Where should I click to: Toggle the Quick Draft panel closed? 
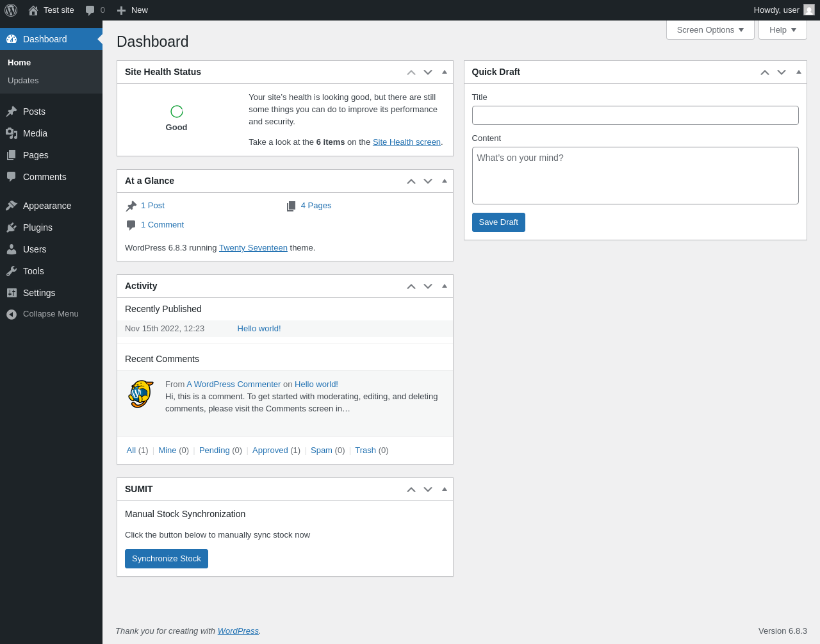point(799,72)
